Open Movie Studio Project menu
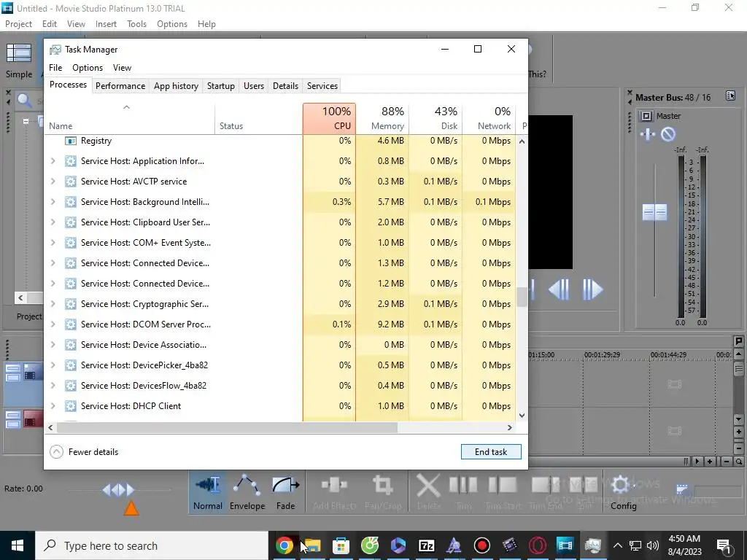 coord(18,24)
